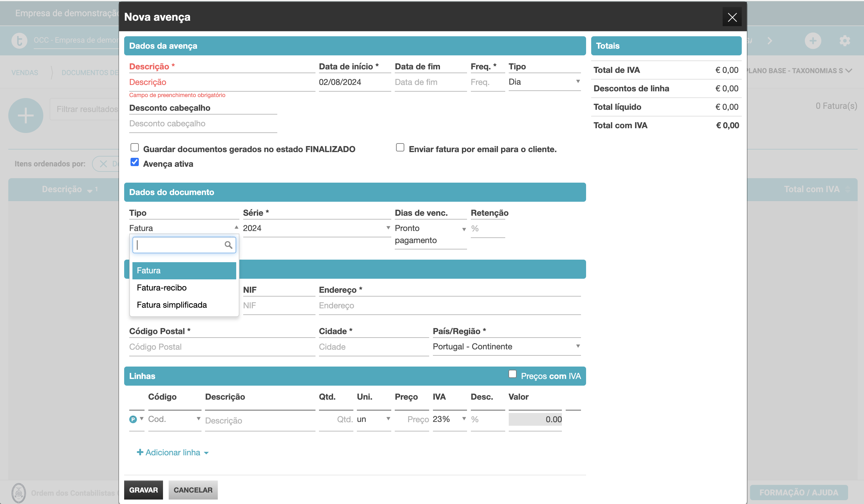Click the large round add button at left
Screen dimensions: 864x504
coord(26,115)
